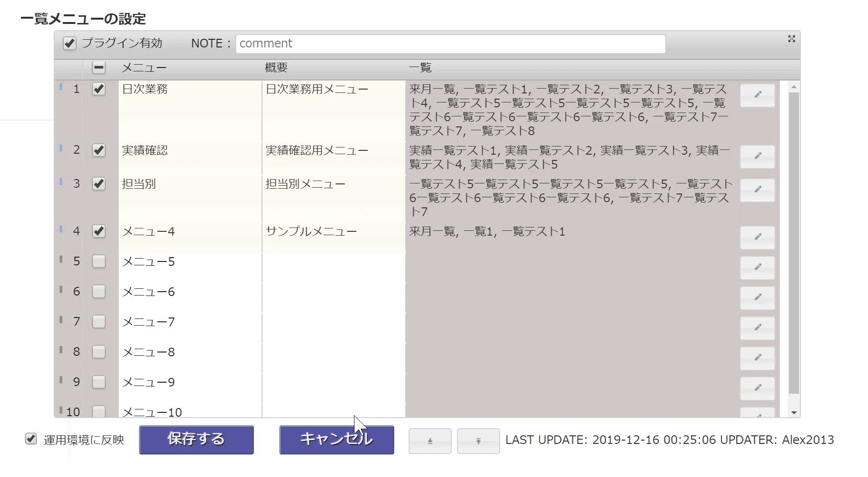868x477 pixels.
Task: Click the table's vertical scrollbar thumb
Action: (794, 243)
